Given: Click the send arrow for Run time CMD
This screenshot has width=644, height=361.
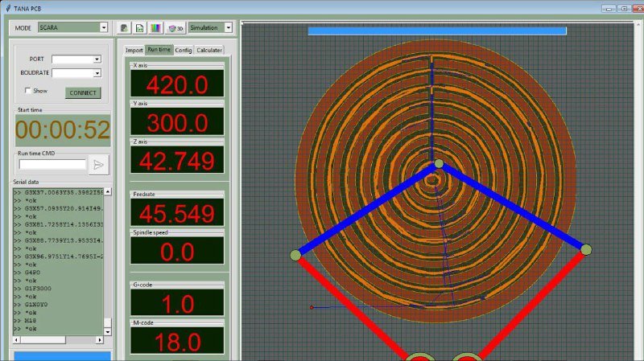Looking at the screenshot, I should pos(98,165).
